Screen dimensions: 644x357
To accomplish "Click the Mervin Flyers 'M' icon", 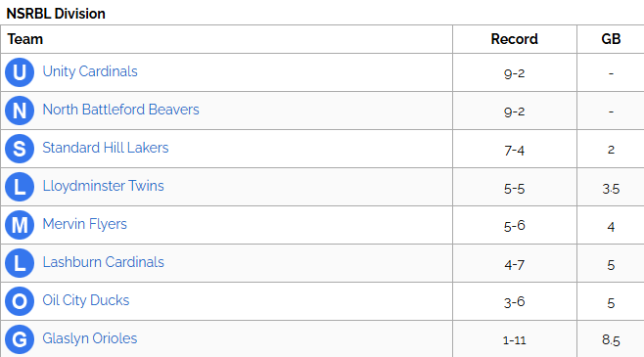I will click(x=20, y=225).
